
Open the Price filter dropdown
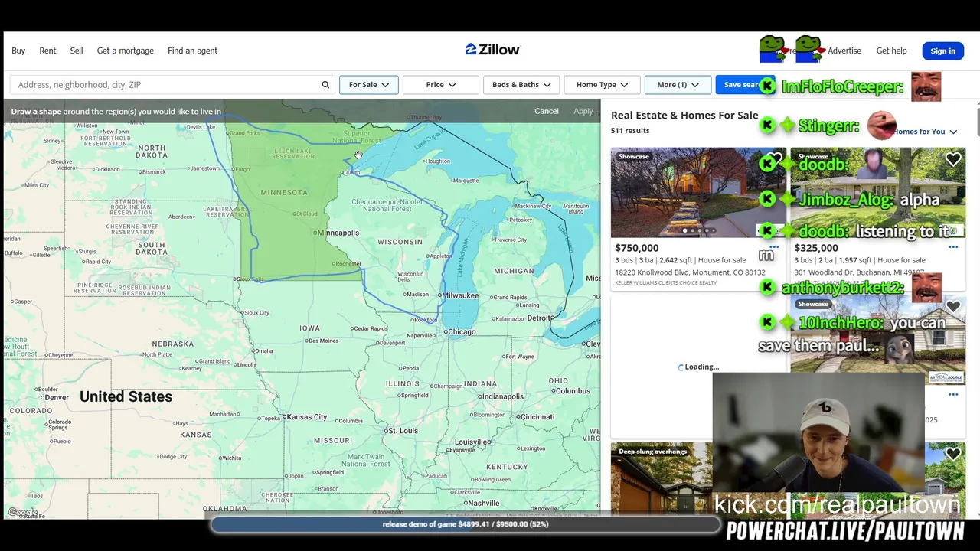pos(441,85)
